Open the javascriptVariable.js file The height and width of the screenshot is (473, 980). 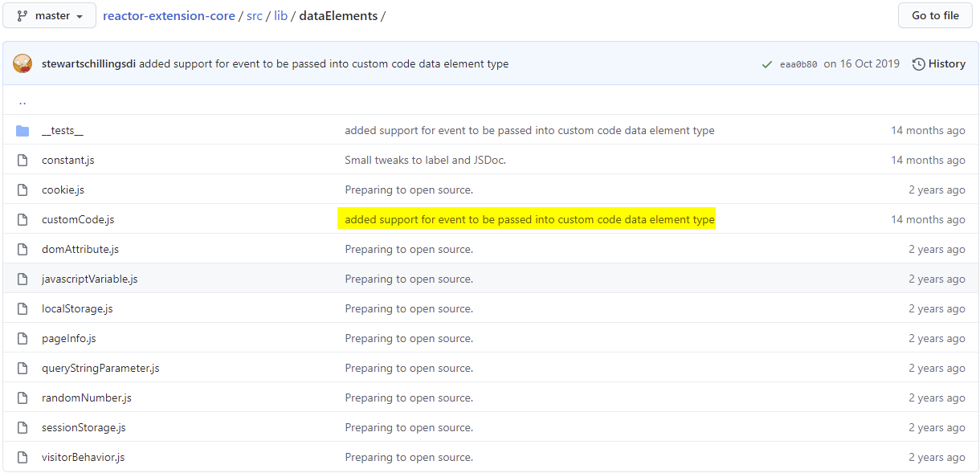coord(90,279)
